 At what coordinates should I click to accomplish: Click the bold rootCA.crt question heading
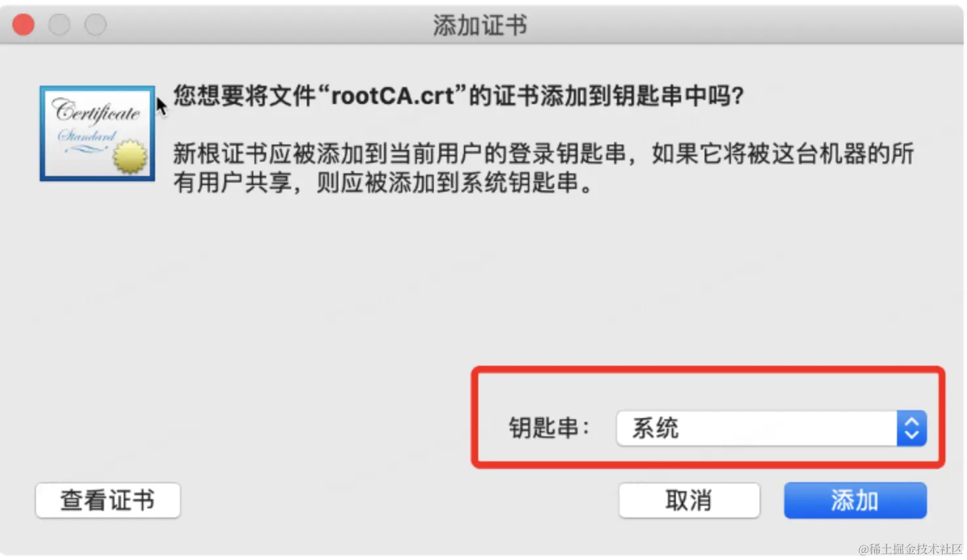tap(459, 96)
